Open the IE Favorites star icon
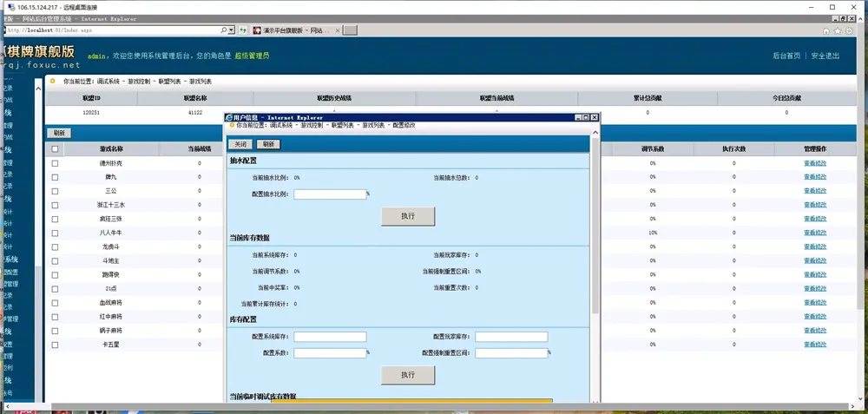The width and height of the screenshot is (868, 414). [838, 30]
